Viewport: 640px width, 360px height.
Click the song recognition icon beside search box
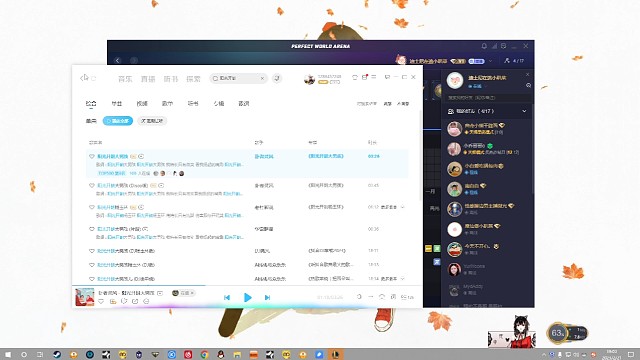[x=277, y=78]
